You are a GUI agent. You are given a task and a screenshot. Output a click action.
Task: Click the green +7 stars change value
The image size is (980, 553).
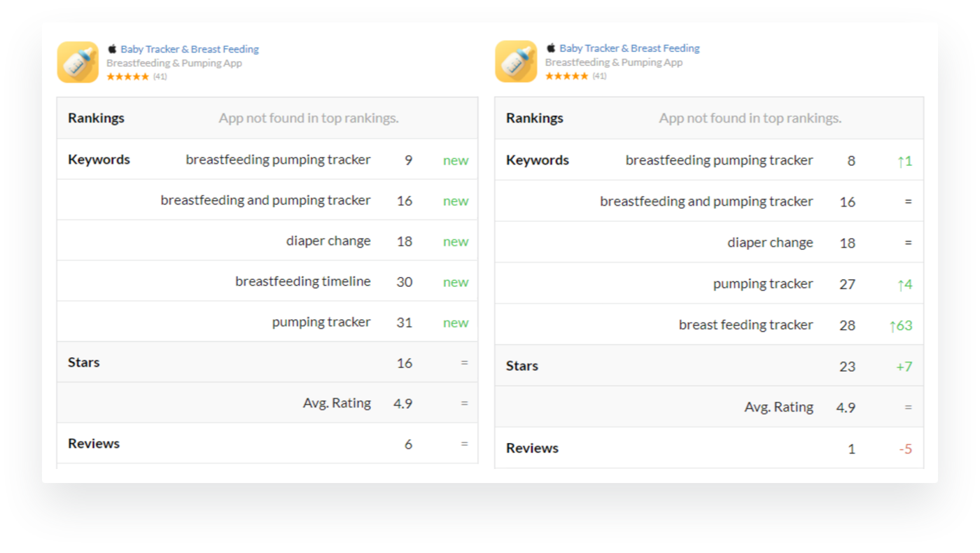(x=904, y=367)
